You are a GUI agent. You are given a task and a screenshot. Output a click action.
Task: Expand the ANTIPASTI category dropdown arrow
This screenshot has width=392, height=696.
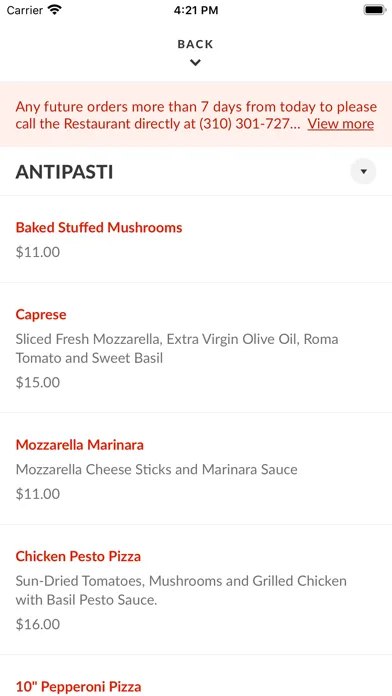[363, 171]
